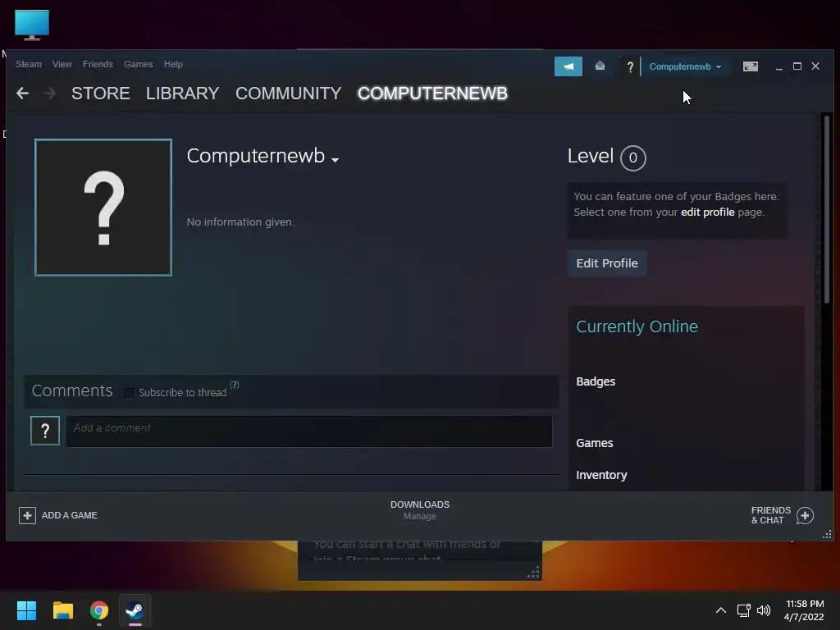This screenshot has width=840, height=630.
Task: Click resize grip of chat window behind
Action: pyautogui.click(x=533, y=573)
